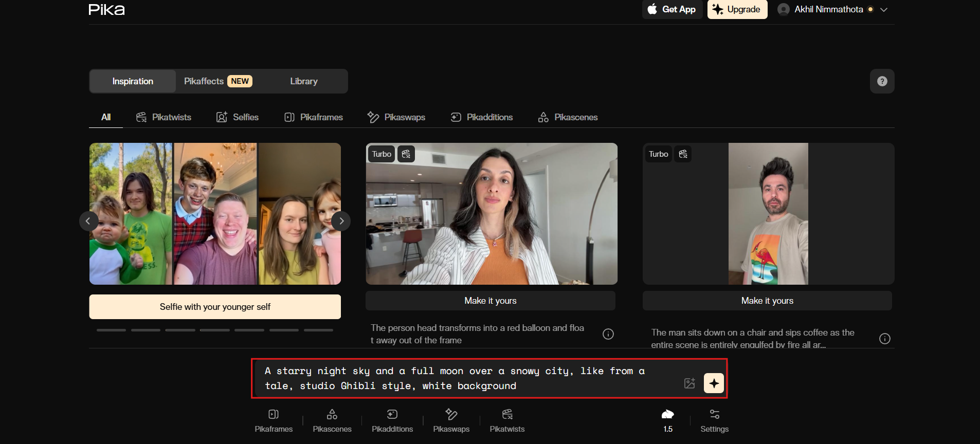The height and width of the screenshot is (444, 980).
Task: Show info for fire scene prompt
Action: coord(885,339)
